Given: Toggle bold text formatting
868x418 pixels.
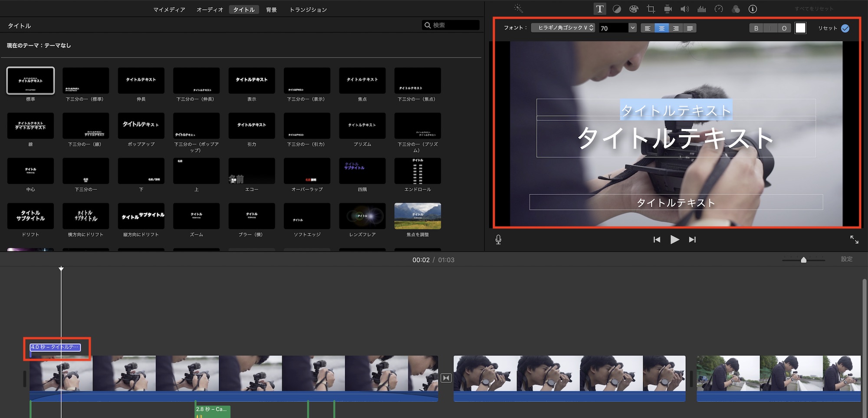Looking at the screenshot, I should click(756, 28).
